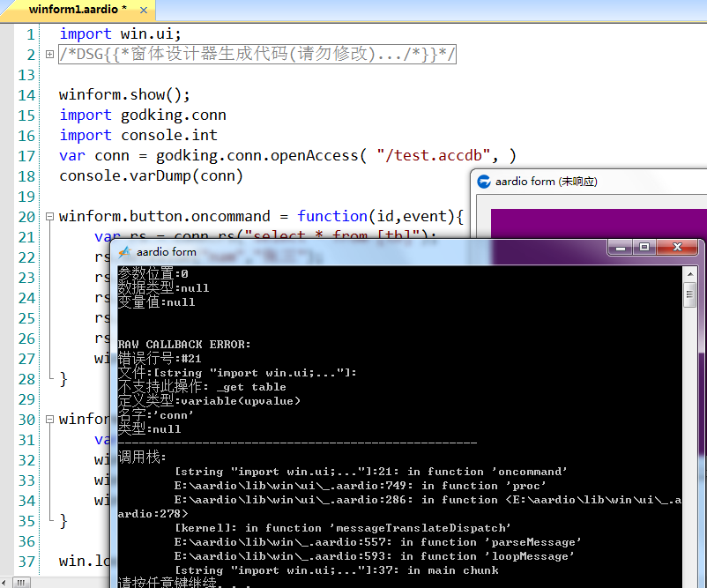Click the 'parseMessage' stack trace line
Screen dimensions: 707x588
[x=378, y=542]
